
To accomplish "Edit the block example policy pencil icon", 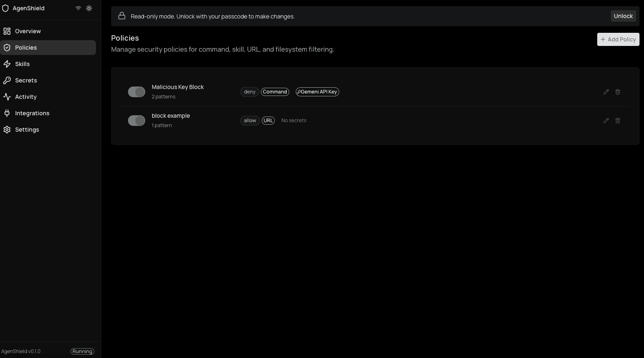I will tap(606, 121).
